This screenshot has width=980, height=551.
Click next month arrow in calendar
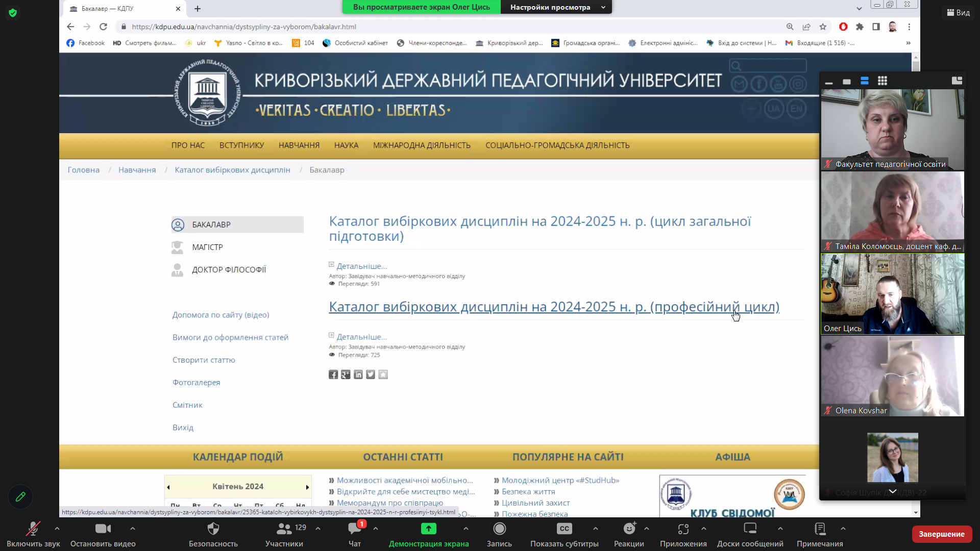click(307, 487)
